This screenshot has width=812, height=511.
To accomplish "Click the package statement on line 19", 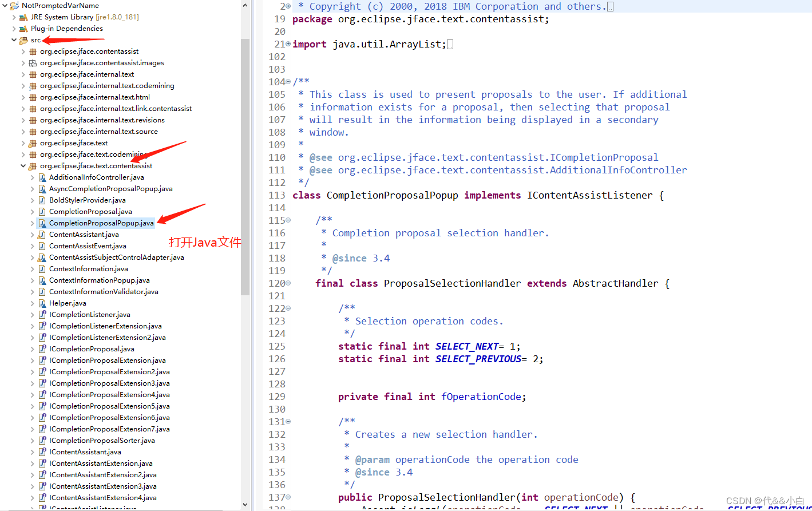I will point(421,19).
